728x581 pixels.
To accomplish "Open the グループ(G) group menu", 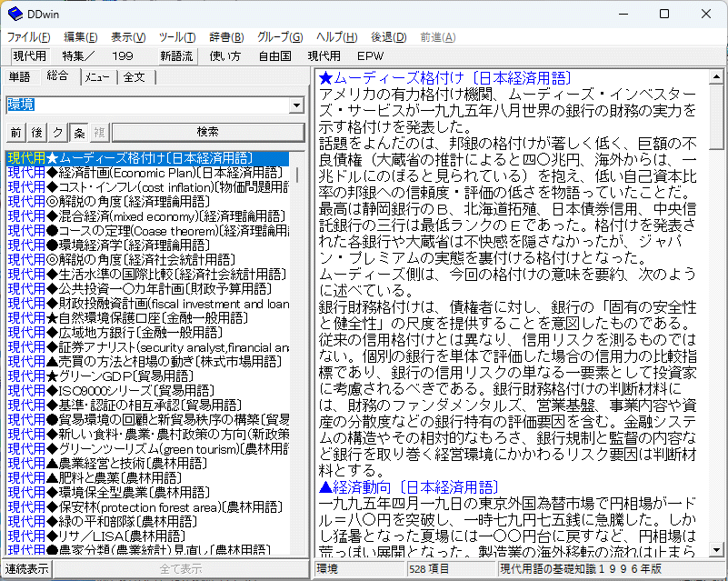I will (280, 36).
